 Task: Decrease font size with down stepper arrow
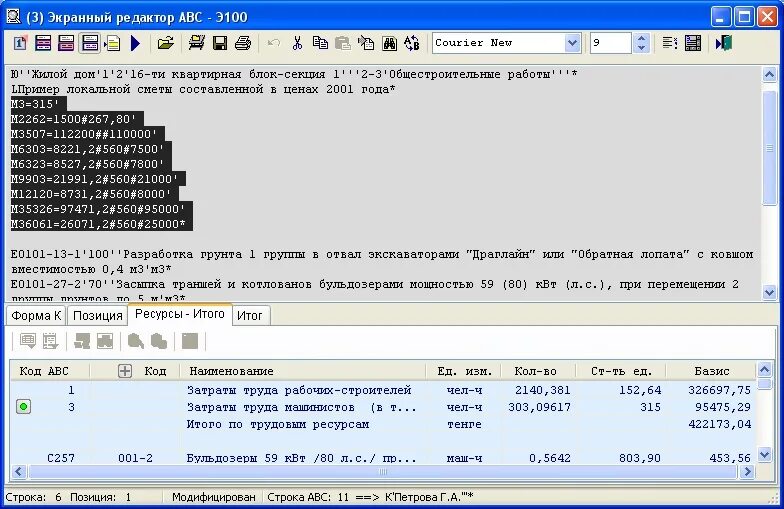[x=641, y=48]
